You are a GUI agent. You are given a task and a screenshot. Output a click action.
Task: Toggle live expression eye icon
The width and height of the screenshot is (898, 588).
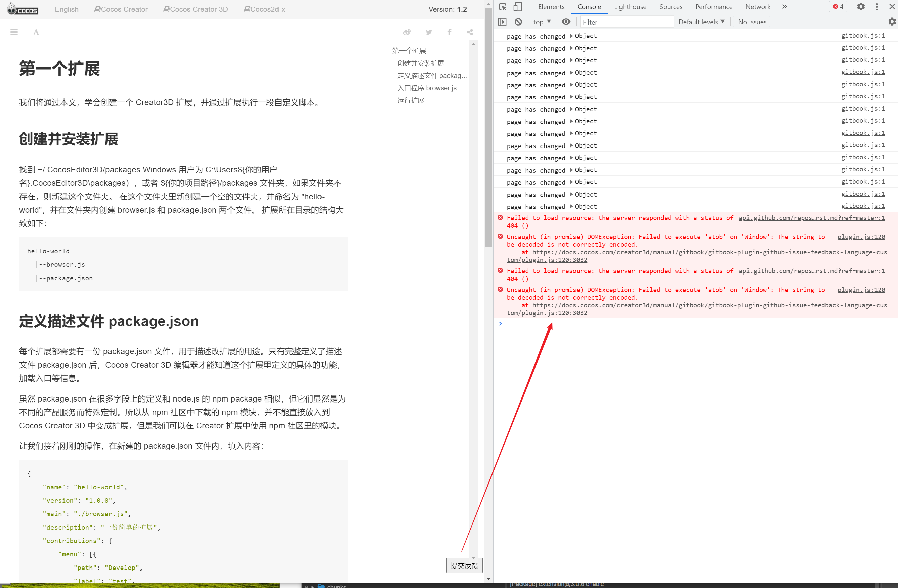[566, 22]
